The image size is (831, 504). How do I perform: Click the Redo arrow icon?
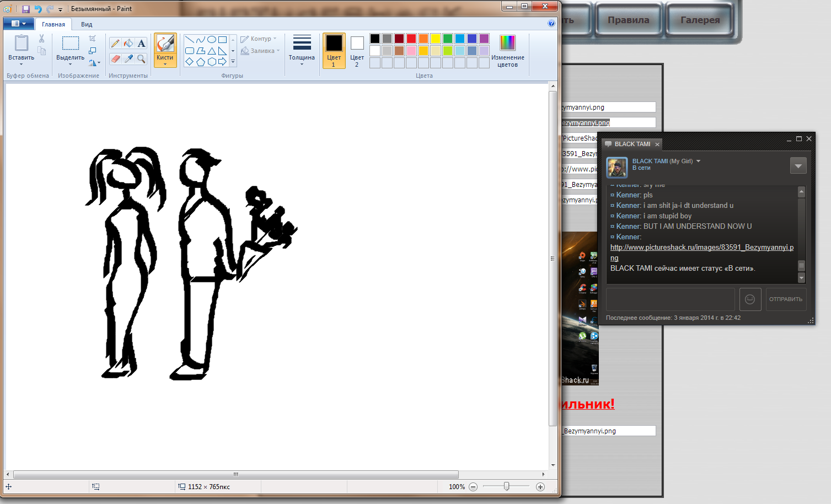50,9
